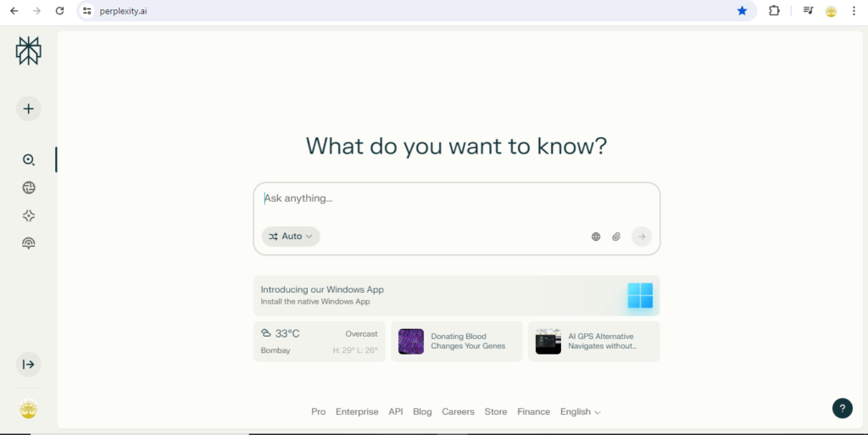Open media controls icon in toolbar
This screenshot has width=868, height=435.
(808, 10)
